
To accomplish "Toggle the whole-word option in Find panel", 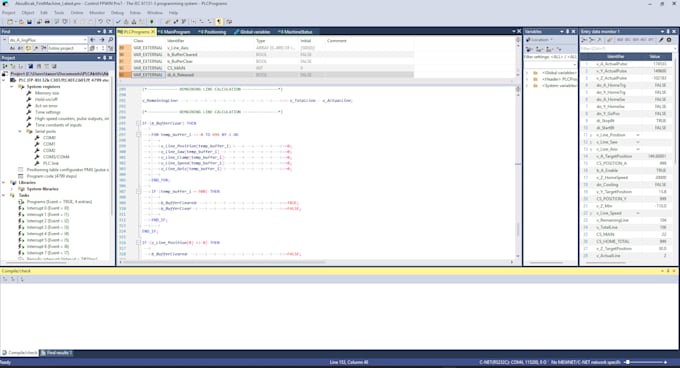I will 20,48.
